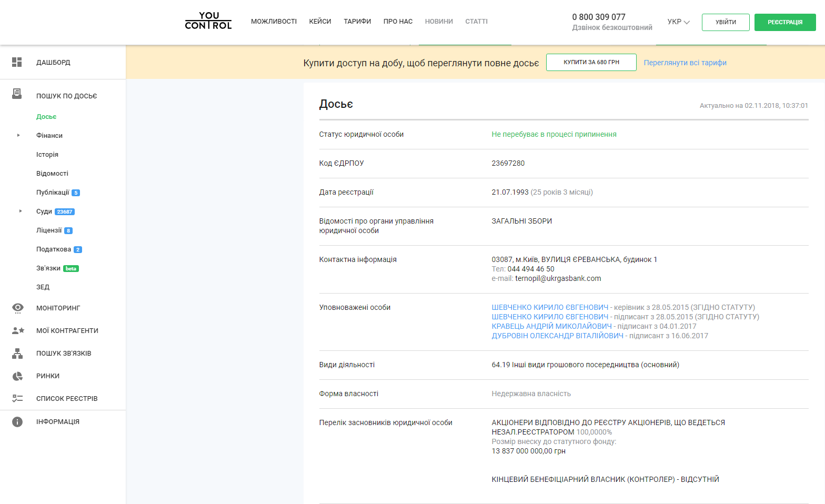The width and height of the screenshot is (825, 504).
Task: Click the YouControl logo
Action: point(208,21)
